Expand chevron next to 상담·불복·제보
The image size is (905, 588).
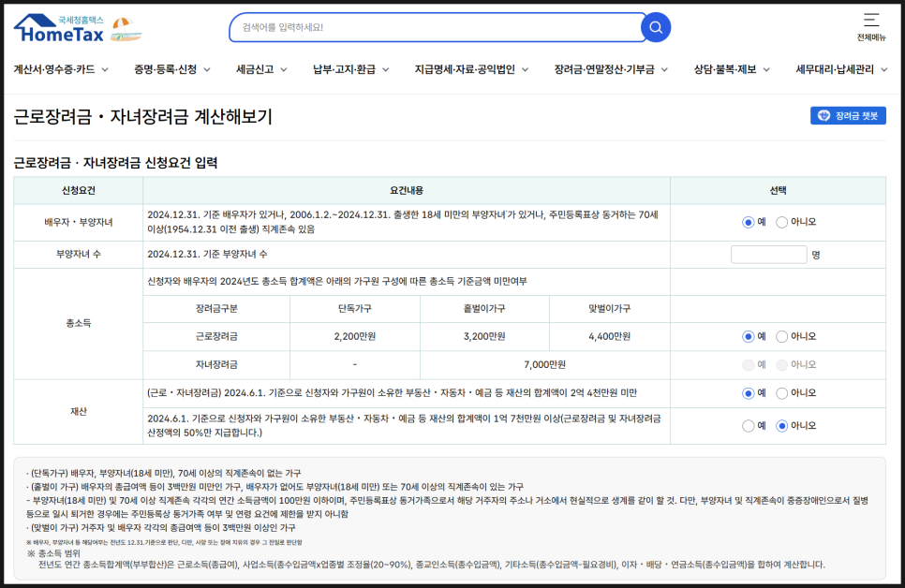[766, 70]
